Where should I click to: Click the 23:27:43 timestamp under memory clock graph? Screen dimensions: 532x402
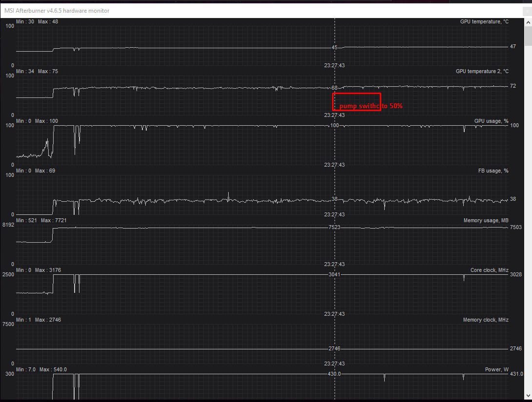[x=335, y=364]
